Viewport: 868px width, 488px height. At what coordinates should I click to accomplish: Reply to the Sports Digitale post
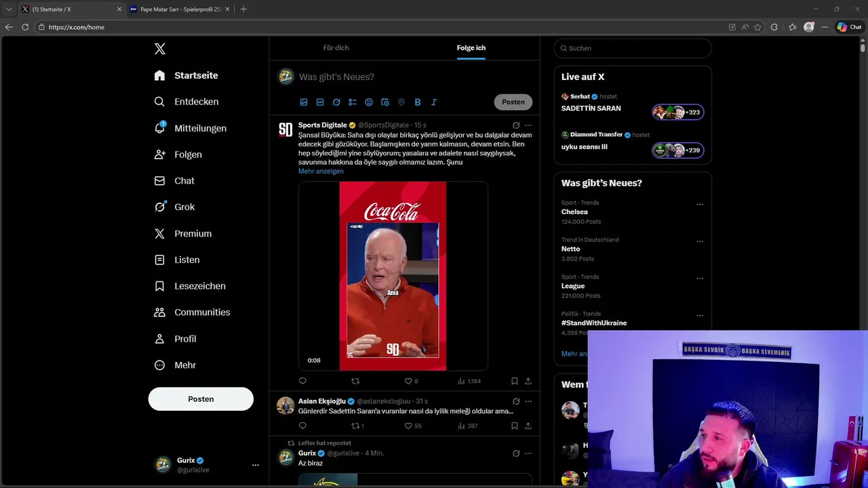tap(302, 381)
